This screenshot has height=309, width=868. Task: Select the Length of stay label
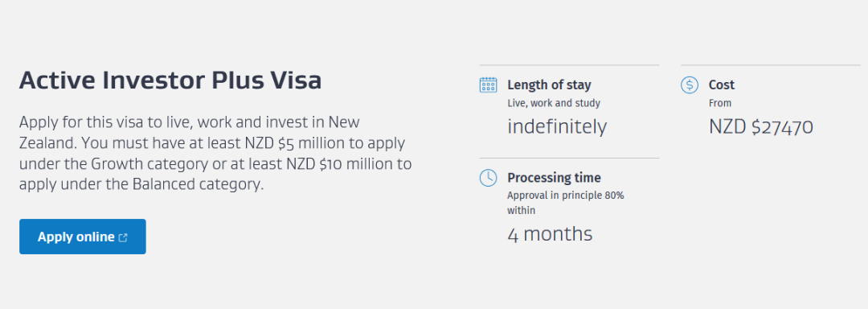(549, 85)
